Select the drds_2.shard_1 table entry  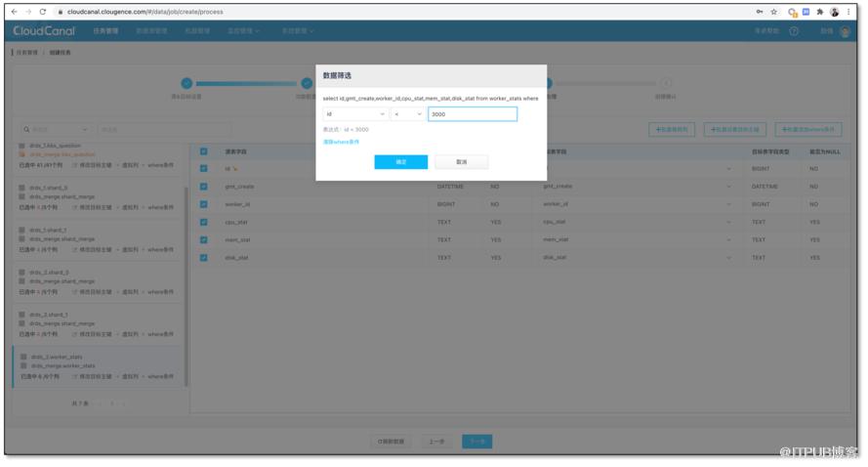(x=97, y=324)
